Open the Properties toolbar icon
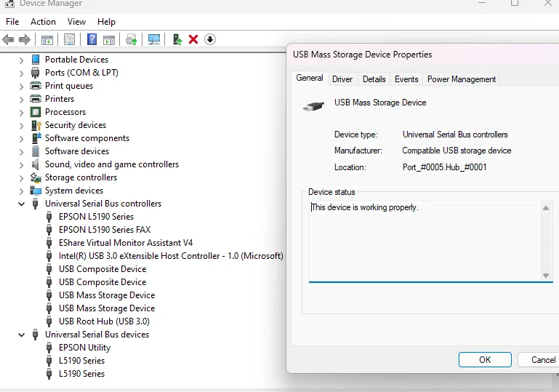This screenshot has width=559, height=392. pyautogui.click(x=69, y=39)
